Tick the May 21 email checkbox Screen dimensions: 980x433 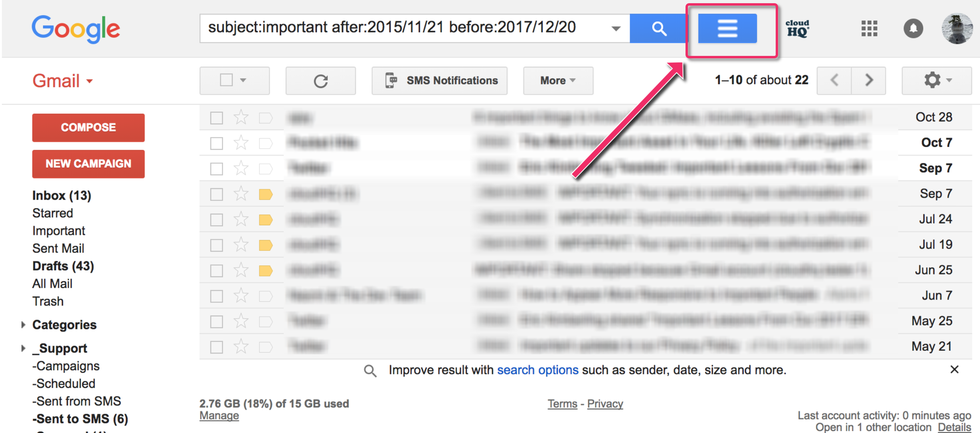pos(216,347)
